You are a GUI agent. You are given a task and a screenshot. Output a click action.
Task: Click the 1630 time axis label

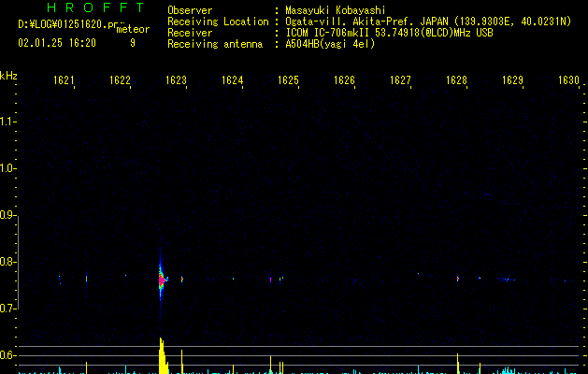(569, 79)
